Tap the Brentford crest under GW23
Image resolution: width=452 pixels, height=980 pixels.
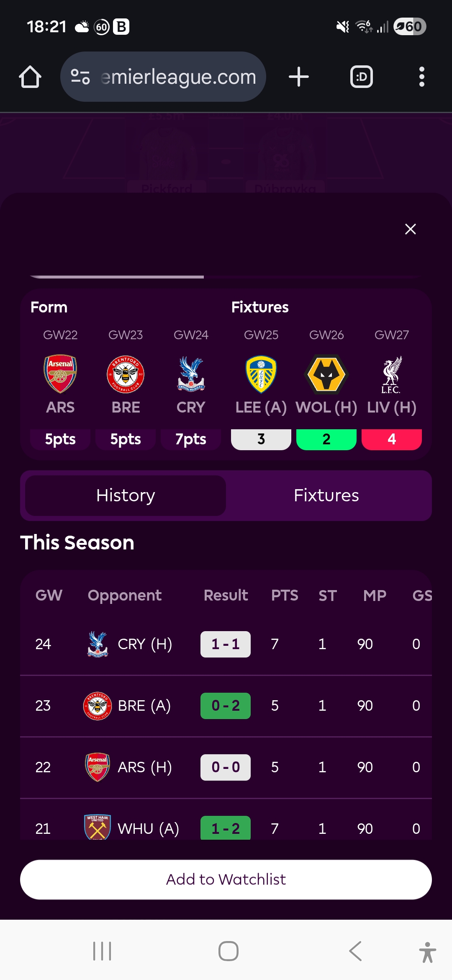coord(126,374)
